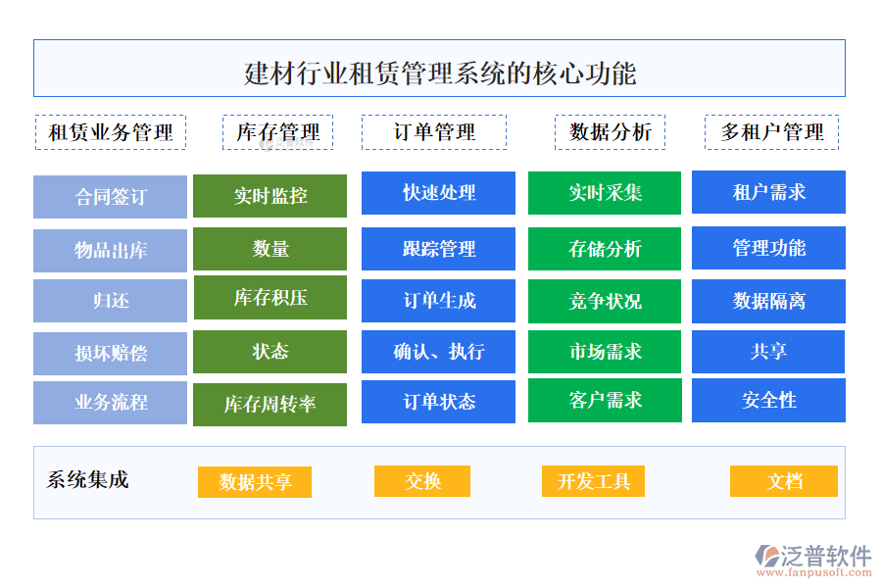
Task: Select the 实时采集 green box
Action: pyautogui.click(x=605, y=193)
